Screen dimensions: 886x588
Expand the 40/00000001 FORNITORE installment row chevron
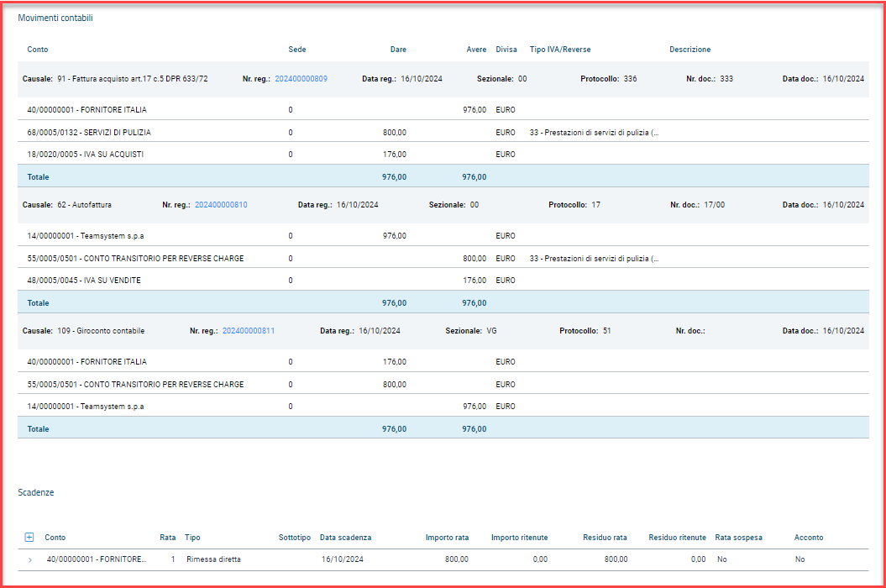click(30, 559)
